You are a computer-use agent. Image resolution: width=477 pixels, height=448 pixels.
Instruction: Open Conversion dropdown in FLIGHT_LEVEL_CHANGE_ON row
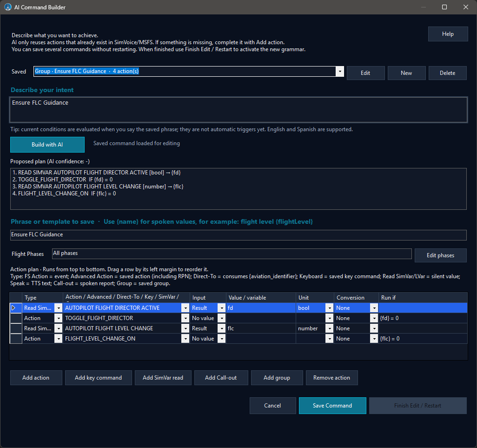[x=374, y=339]
